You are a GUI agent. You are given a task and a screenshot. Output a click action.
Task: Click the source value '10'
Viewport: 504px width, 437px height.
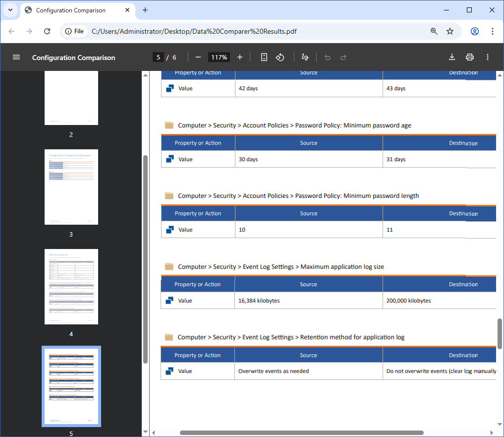(242, 230)
